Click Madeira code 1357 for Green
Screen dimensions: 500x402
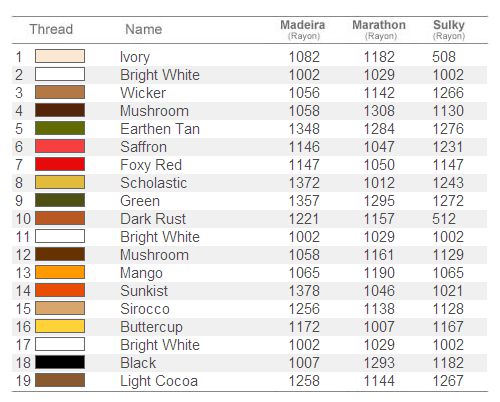coord(304,201)
